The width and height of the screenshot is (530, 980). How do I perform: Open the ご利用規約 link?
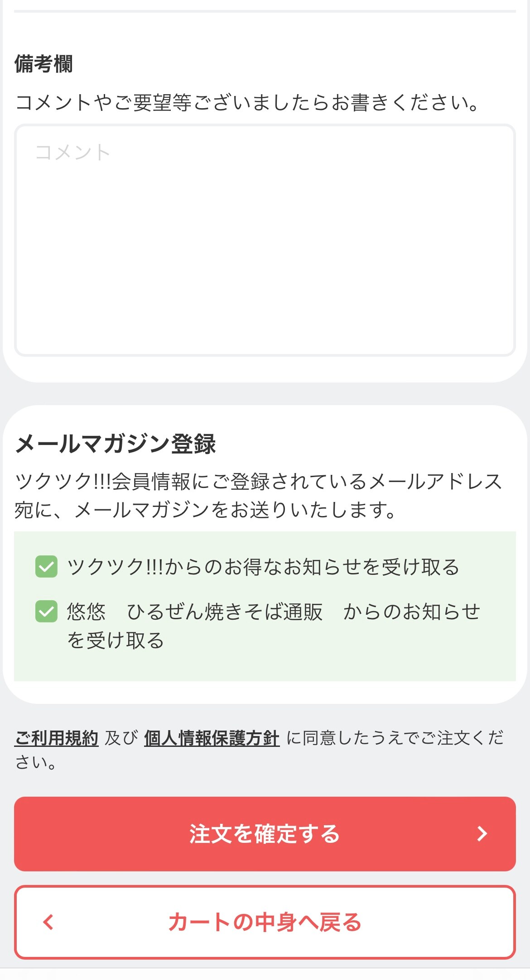coord(57,738)
